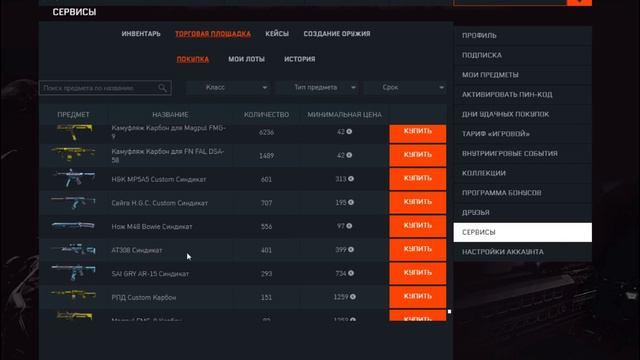Screen dimensions: 640x360
Task: Open Подписка in the side menu
Action: click(x=522, y=55)
